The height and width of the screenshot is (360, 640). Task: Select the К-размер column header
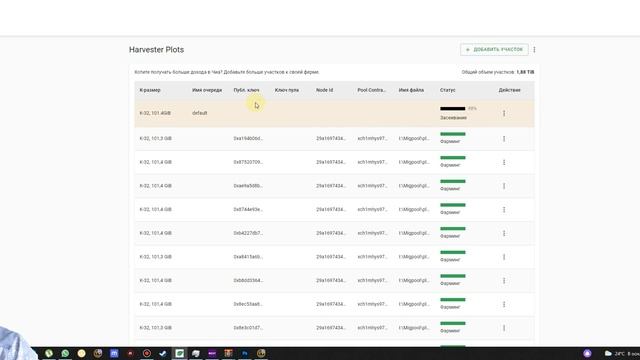(x=150, y=90)
